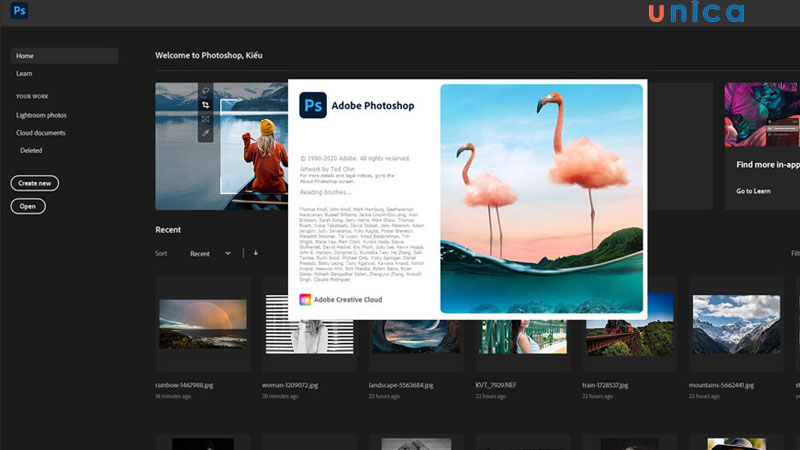This screenshot has width=800, height=450.
Task: Click the Ps icon in splash dialog
Action: coord(313,105)
